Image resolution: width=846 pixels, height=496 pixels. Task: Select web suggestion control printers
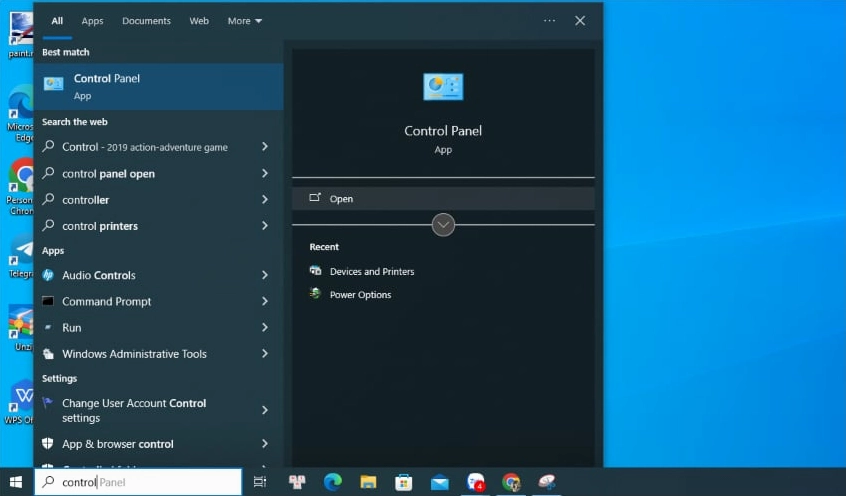[x=100, y=226]
